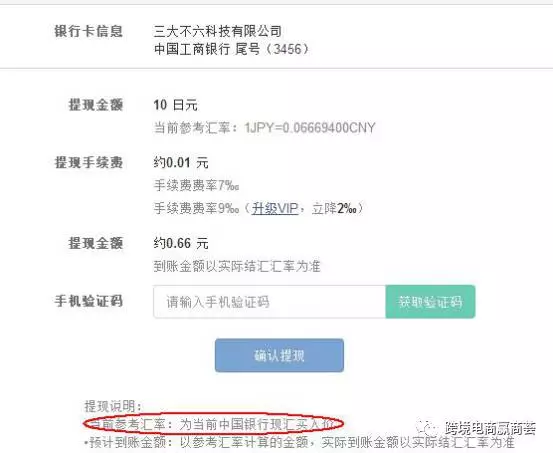Click the 提现说明 heading
Image resolution: width=553 pixels, height=453 pixels.
[x=113, y=406]
